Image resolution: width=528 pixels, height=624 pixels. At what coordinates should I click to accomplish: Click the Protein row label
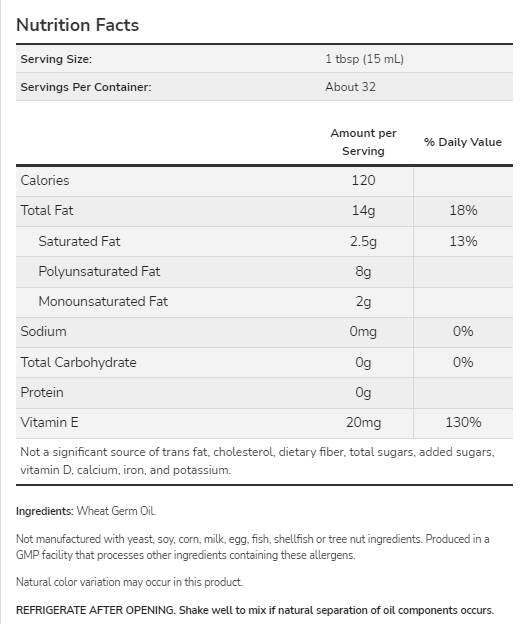(42, 392)
